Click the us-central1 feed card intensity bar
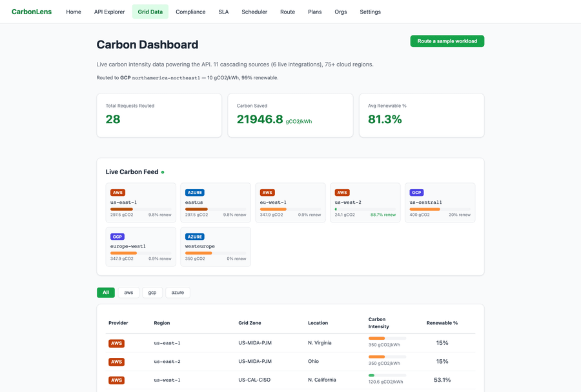Image resolution: width=581 pixels, height=392 pixels. tap(440, 209)
